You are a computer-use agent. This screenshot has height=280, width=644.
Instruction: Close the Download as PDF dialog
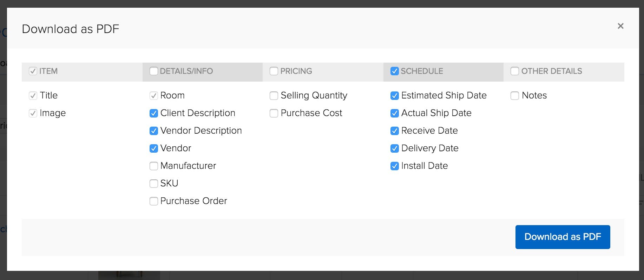[x=620, y=26]
